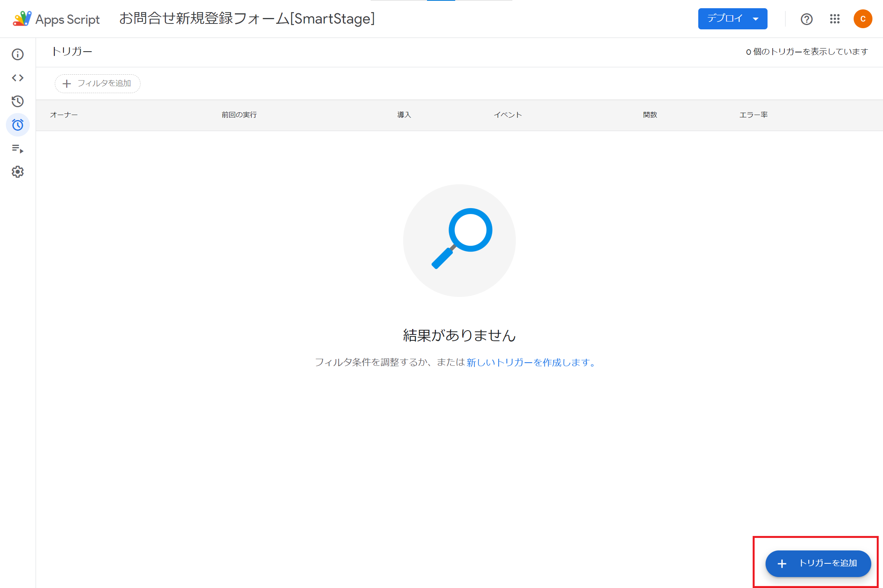The width and height of the screenshot is (883, 588).
Task: Click the 結果がありません message
Action: pos(460,335)
